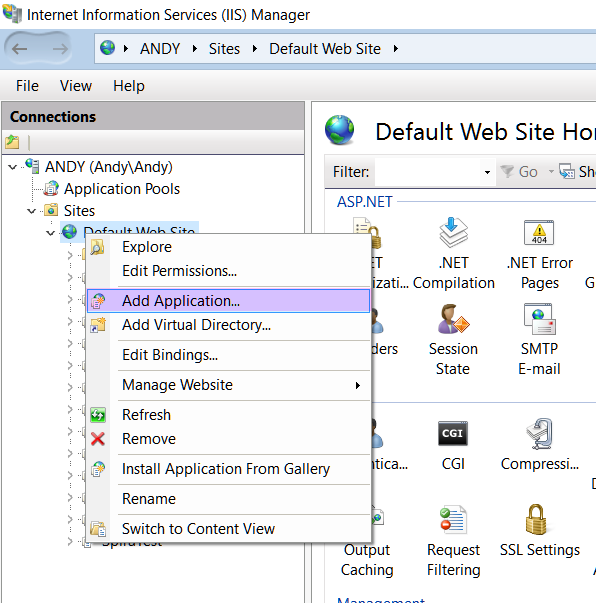Viewport: 596px width, 603px height.
Task: Open the Filter dropdown arrow
Action: point(487,172)
